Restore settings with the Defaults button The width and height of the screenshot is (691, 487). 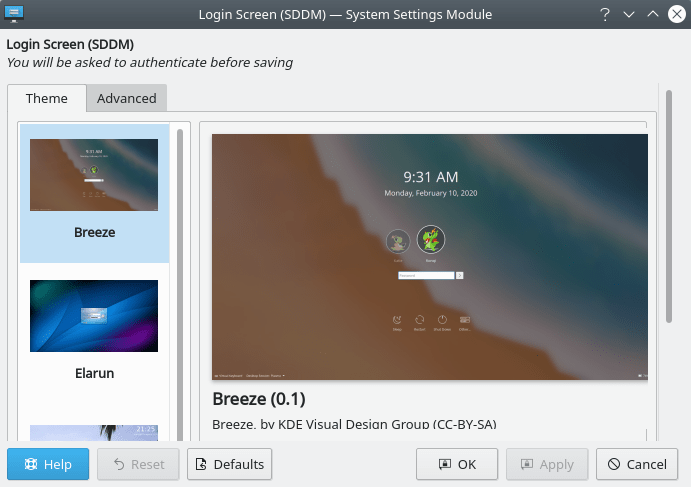point(230,464)
